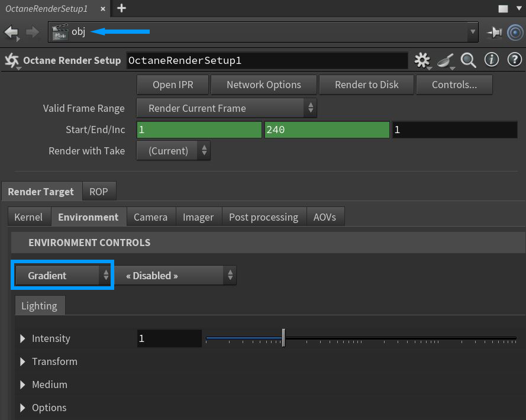
Task: Click the Intensity slider handle
Action: (284, 338)
